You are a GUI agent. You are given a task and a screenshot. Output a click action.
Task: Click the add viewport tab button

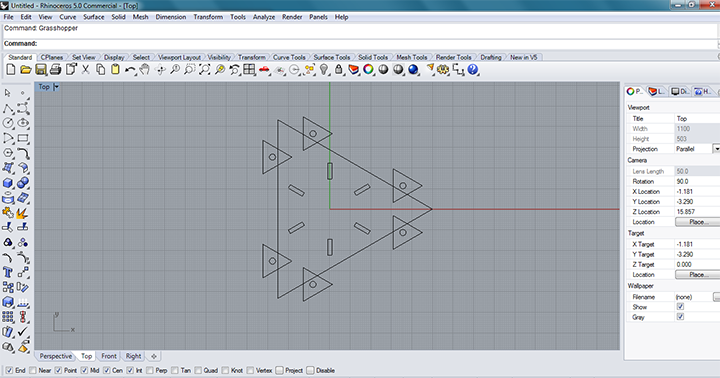pyautogui.click(x=154, y=356)
